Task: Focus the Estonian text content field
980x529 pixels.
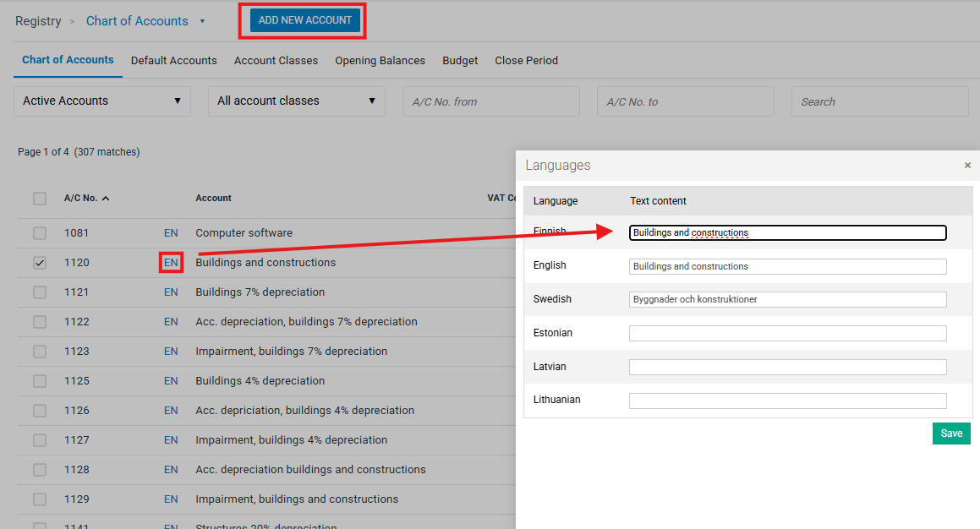Action: (x=787, y=334)
